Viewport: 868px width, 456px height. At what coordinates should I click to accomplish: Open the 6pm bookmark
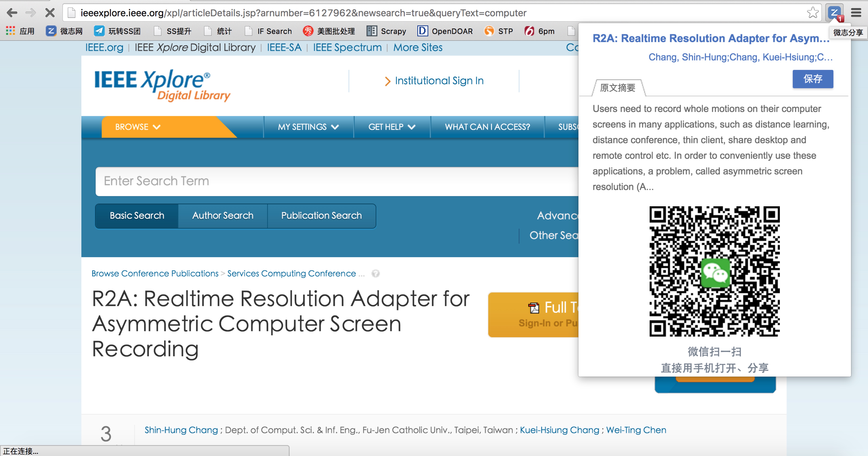click(539, 31)
